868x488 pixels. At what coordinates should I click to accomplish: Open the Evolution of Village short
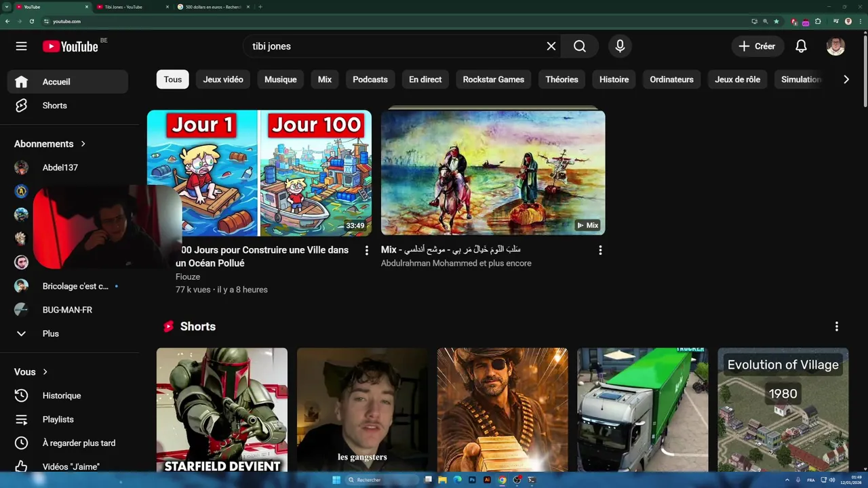tap(783, 410)
